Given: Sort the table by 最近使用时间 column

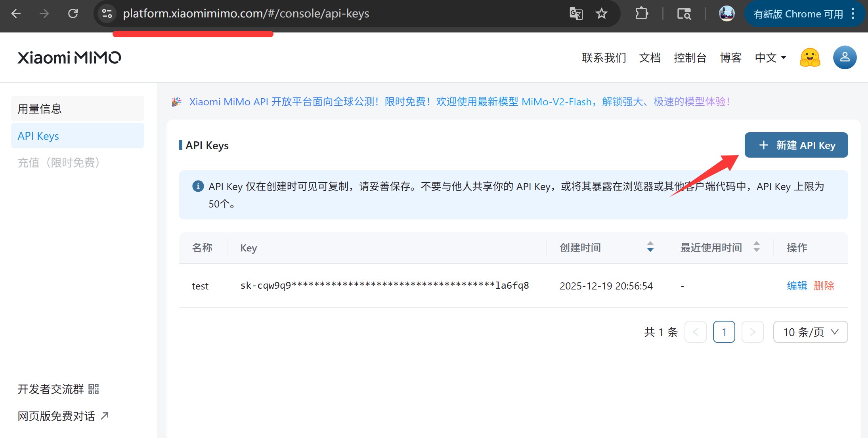Looking at the screenshot, I should pyautogui.click(x=756, y=247).
